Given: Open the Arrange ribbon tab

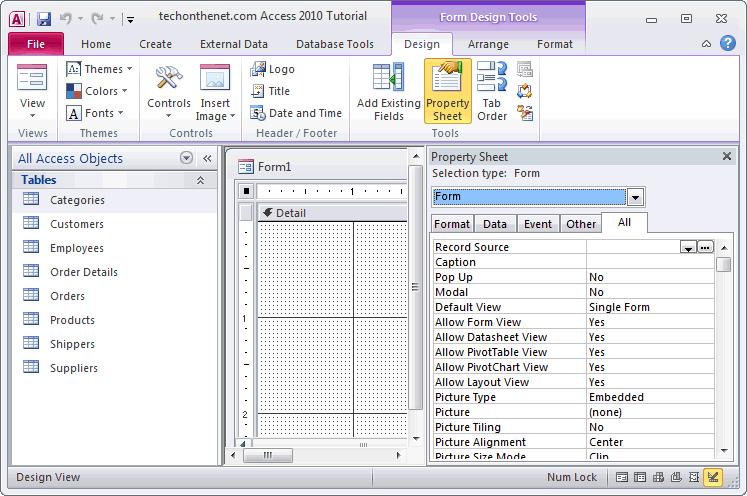Looking at the screenshot, I should pyautogui.click(x=488, y=44).
